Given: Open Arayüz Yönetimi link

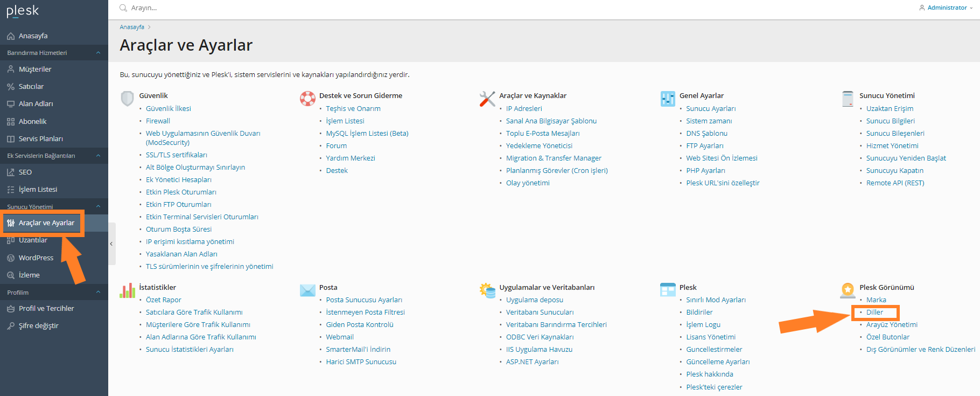Looking at the screenshot, I should pos(892,325).
